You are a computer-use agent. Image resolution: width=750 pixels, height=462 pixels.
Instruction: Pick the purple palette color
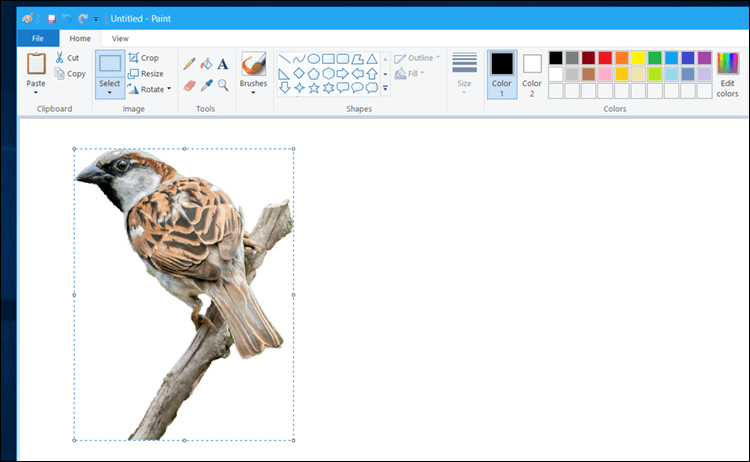705,58
